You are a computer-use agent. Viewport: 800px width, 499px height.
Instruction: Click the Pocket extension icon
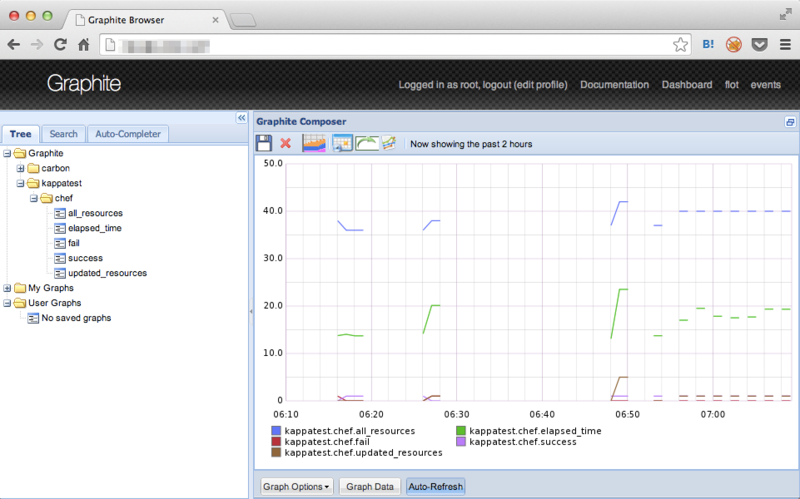pos(759,45)
